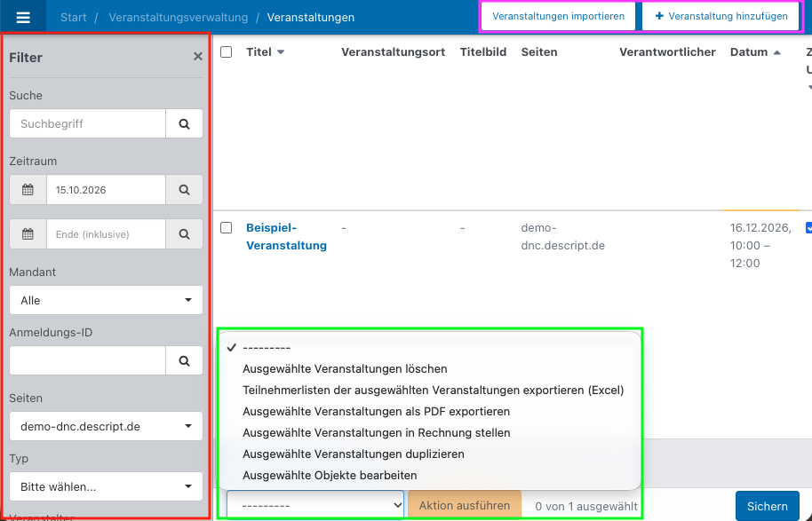Screen dimensions: 812x521
Task: Click the Datum column header text
Action: point(749,52)
